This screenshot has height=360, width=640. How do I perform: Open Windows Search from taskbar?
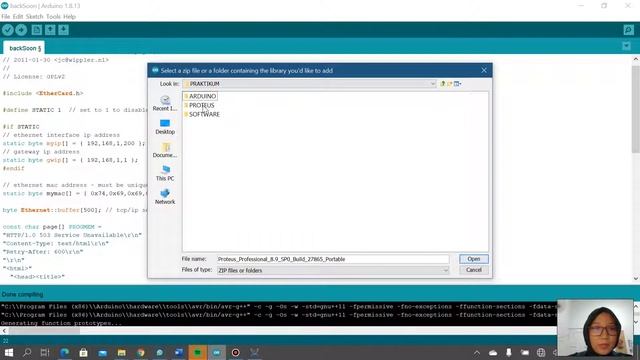click(x=27, y=352)
